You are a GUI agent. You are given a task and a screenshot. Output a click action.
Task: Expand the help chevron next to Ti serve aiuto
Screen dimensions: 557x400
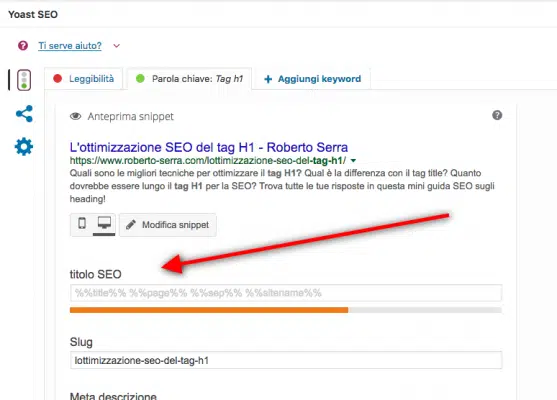(x=117, y=46)
